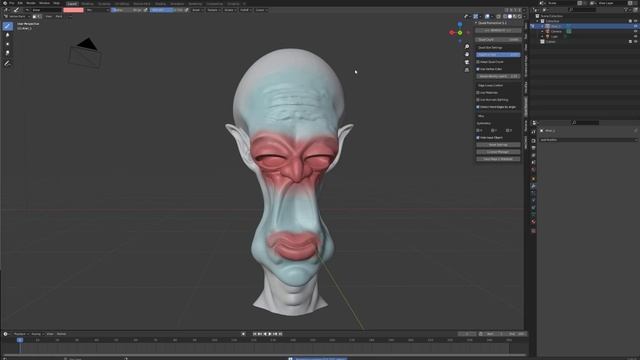Open the Output properties tab

click(x=533, y=148)
